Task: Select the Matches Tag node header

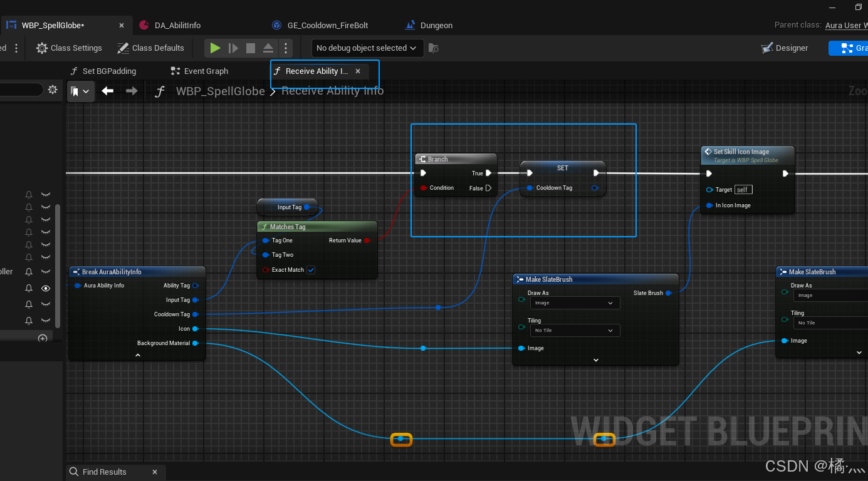Action: tap(317, 227)
